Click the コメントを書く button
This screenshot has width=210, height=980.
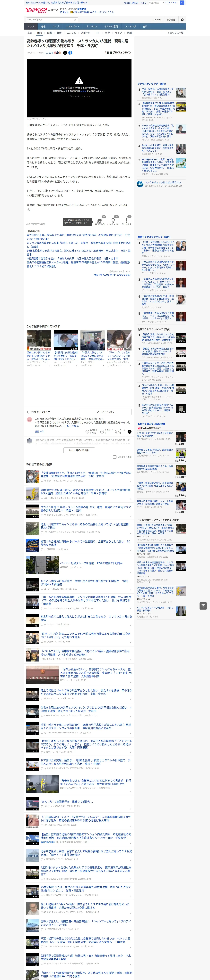[105, 412]
